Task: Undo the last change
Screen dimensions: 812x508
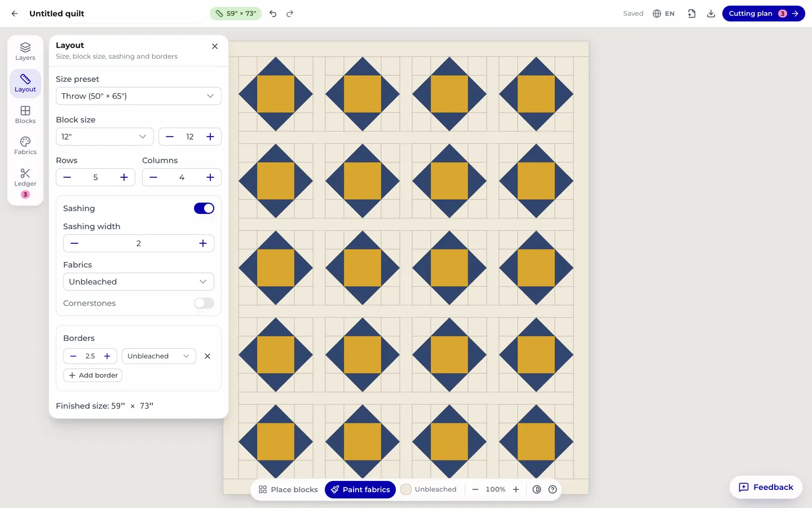Action: (x=273, y=14)
